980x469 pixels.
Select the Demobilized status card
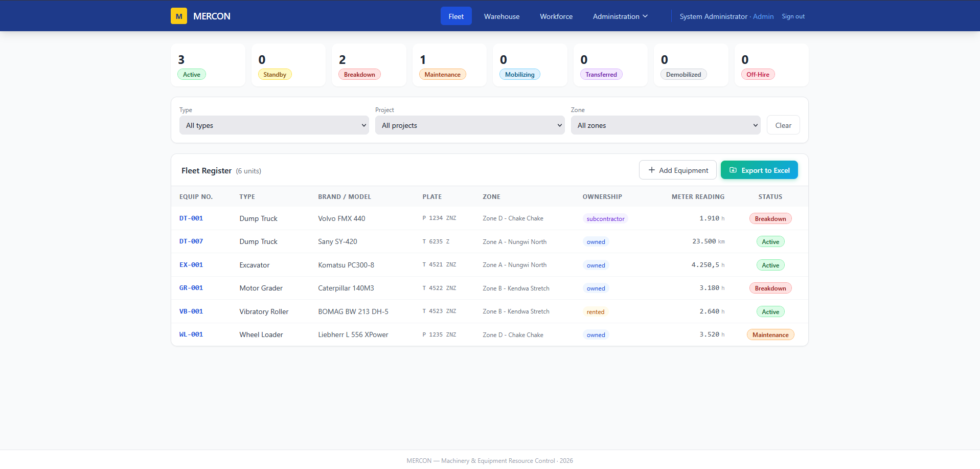tap(691, 65)
